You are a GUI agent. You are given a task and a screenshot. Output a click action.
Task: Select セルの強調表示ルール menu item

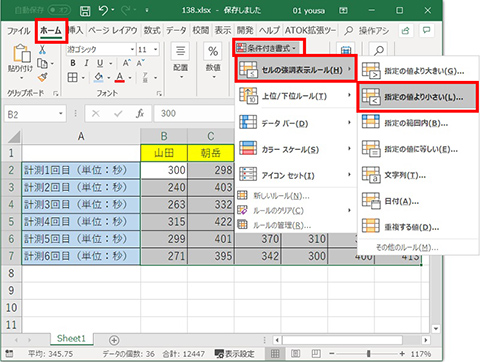click(296, 70)
